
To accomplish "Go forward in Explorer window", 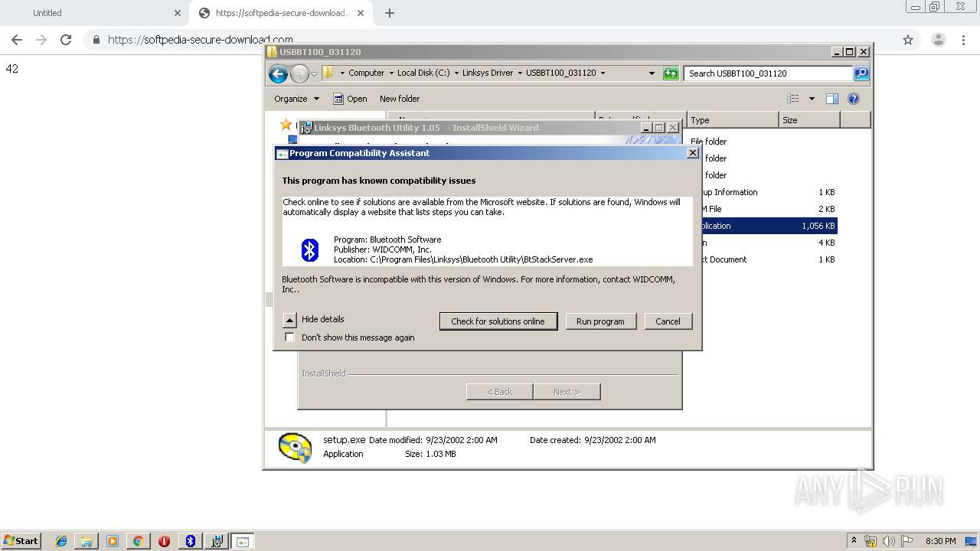I will (x=299, y=73).
